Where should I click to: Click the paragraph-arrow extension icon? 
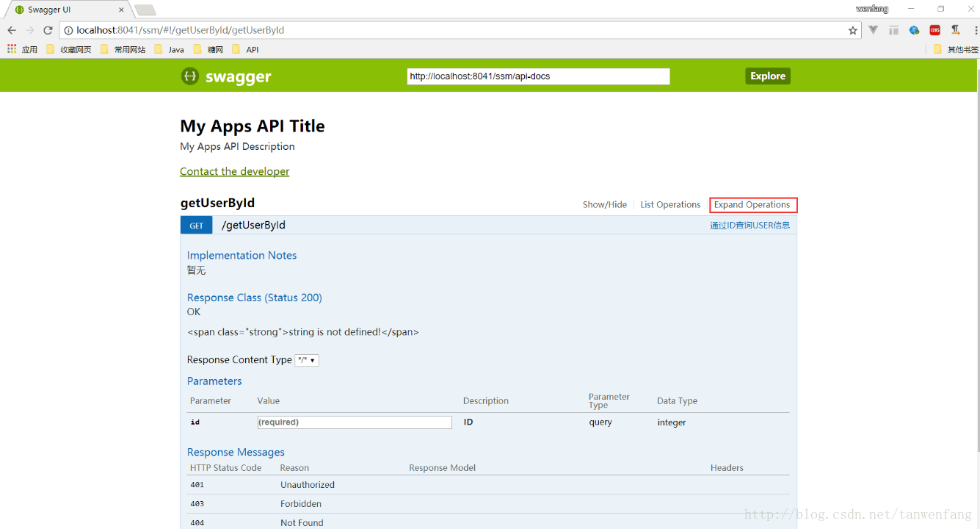click(955, 30)
